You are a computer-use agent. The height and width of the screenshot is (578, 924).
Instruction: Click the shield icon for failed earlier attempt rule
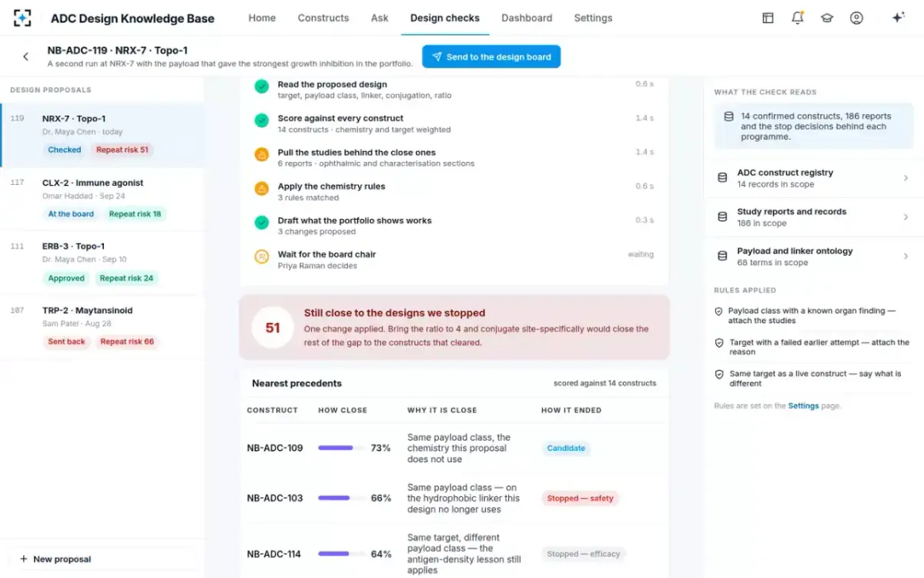(x=719, y=343)
